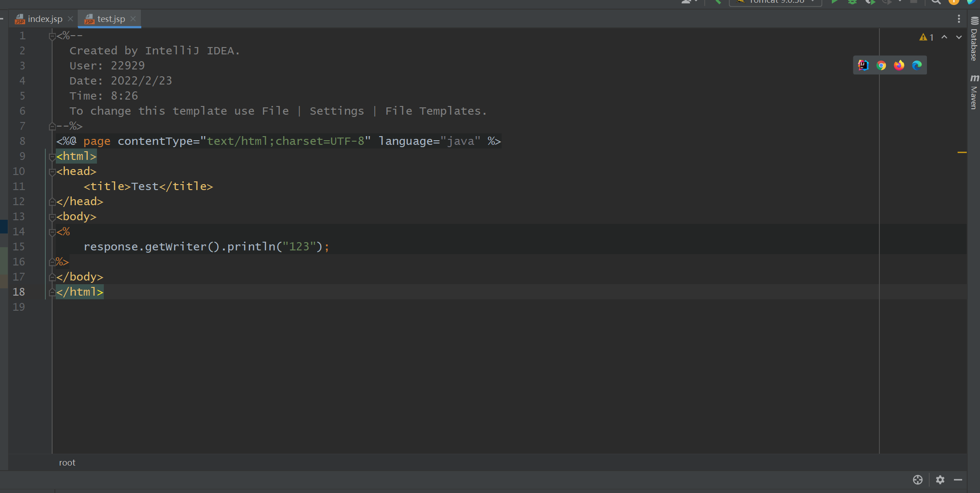Open bottom panel gear settings

point(940,480)
